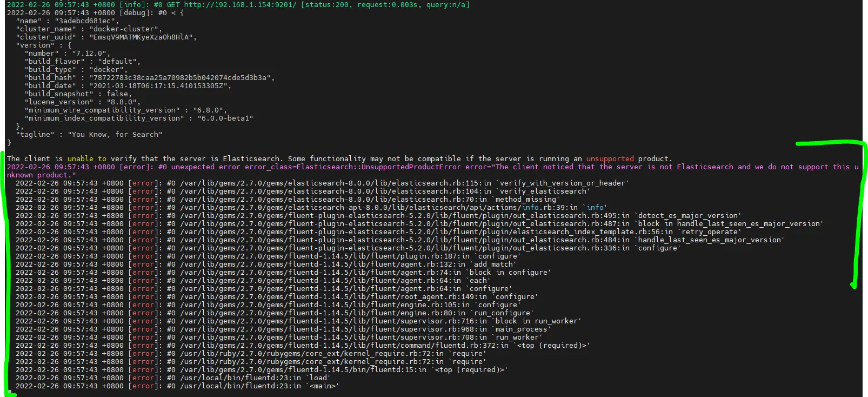Click the red word "unsupported" in the warning
This screenshot has height=397, width=868.
pyautogui.click(x=610, y=159)
